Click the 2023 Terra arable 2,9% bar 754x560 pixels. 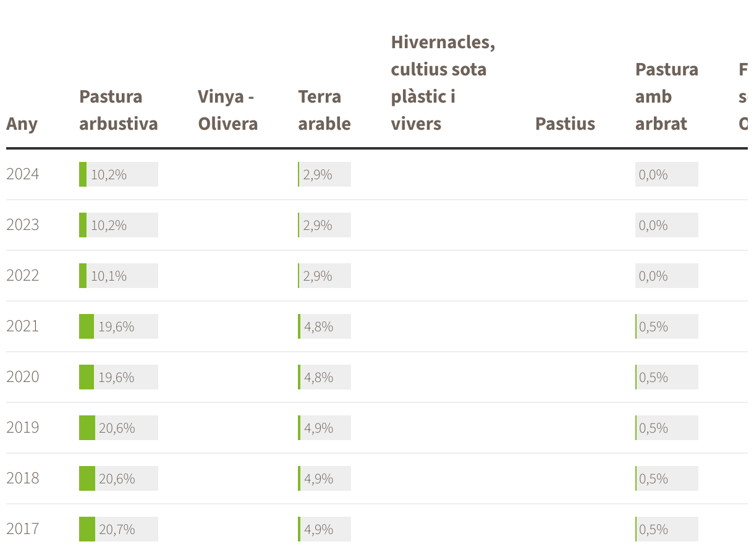tap(324, 225)
